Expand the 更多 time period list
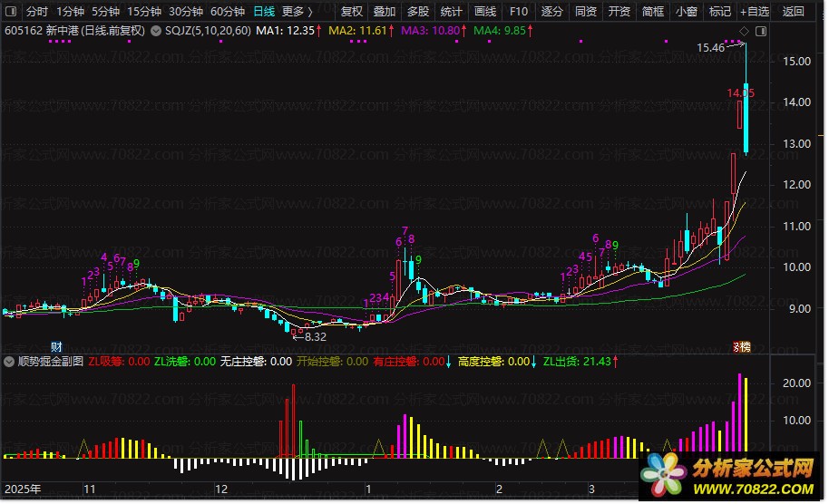829x504 pixels. click(297, 11)
